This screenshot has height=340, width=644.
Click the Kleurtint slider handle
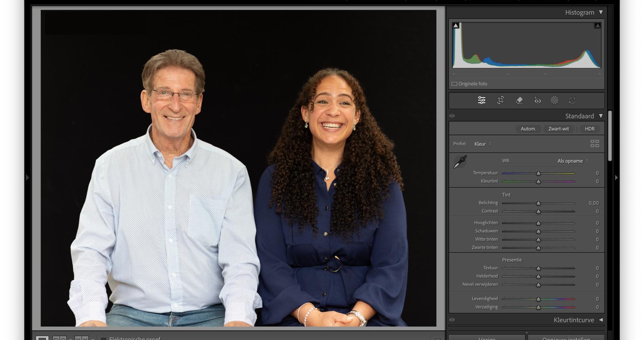[x=538, y=181]
